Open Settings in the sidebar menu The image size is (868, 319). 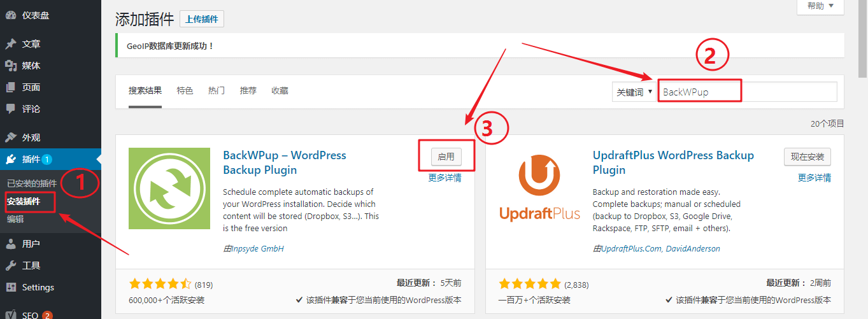tap(38, 287)
